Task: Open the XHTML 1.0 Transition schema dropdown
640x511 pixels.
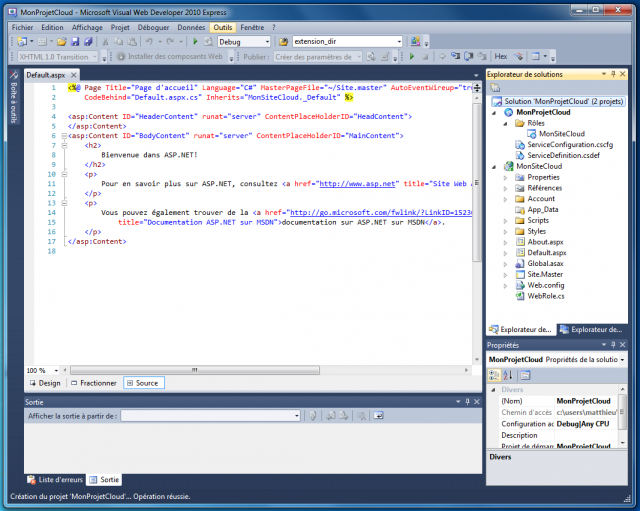Action: click(x=95, y=57)
